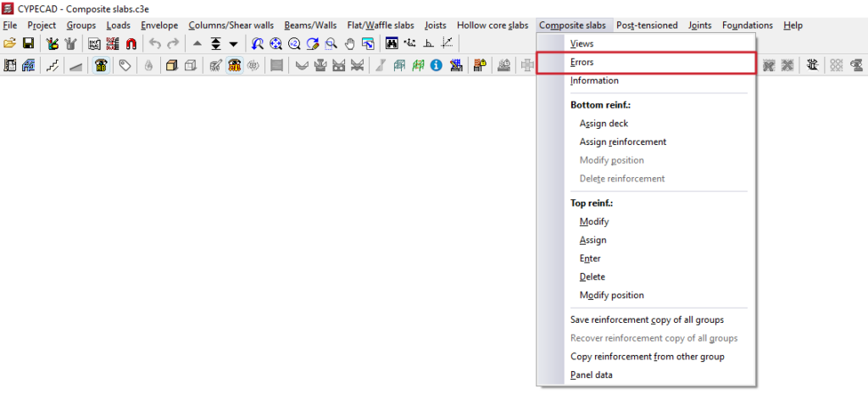Select the zoom window magnifier icon

(x=331, y=43)
